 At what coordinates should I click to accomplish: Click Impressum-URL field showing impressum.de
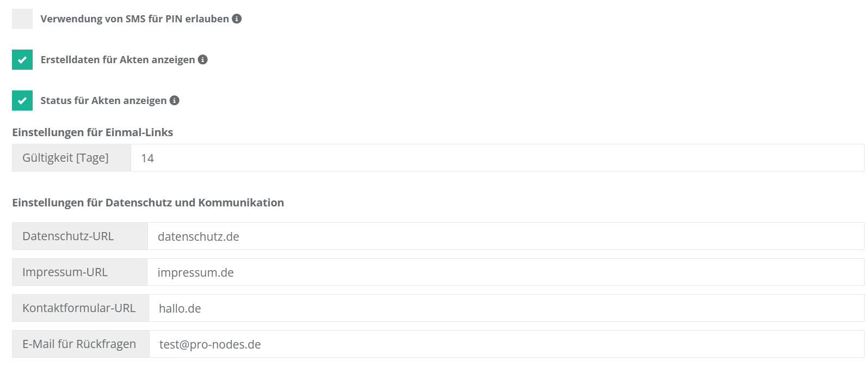505,272
